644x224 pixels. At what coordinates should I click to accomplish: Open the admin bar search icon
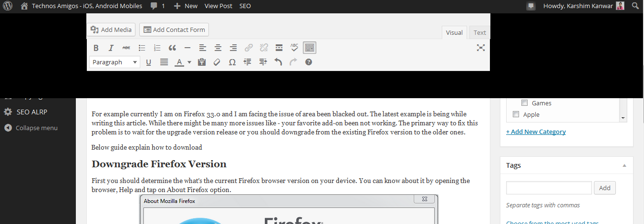coord(635,6)
